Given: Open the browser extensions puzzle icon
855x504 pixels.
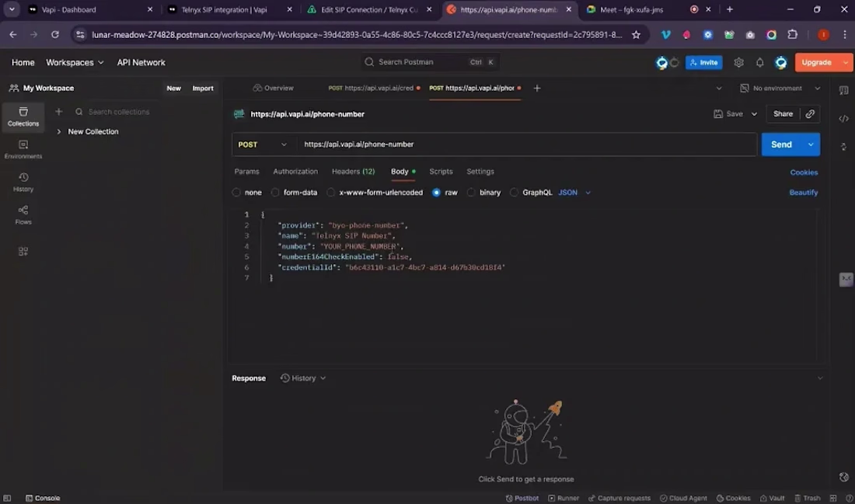Looking at the screenshot, I should [792, 35].
